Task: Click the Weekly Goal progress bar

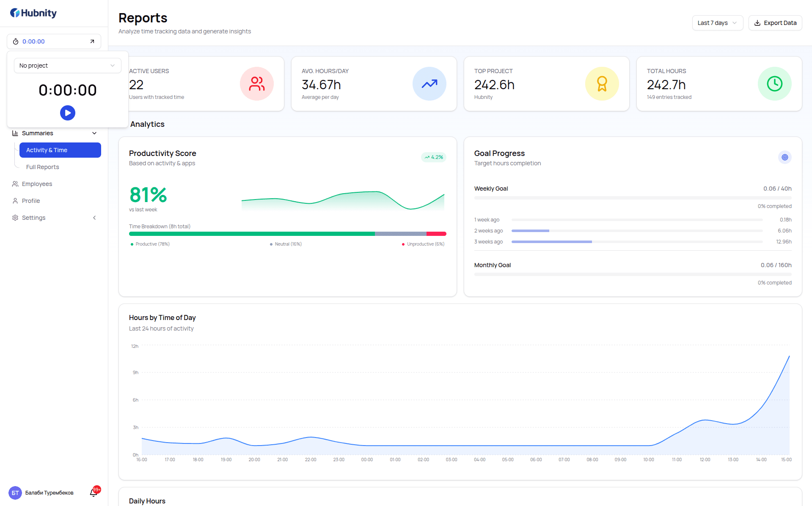Action: click(x=633, y=198)
